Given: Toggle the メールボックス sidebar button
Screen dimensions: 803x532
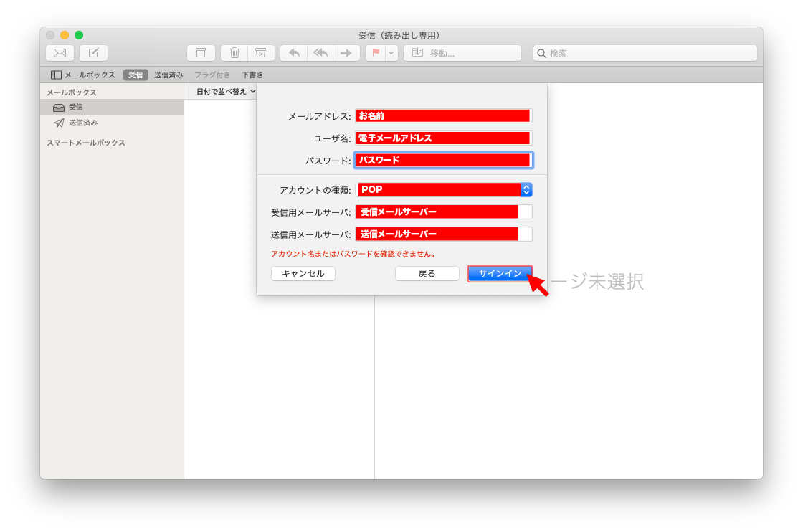Looking at the screenshot, I should (x=83, y=75).
